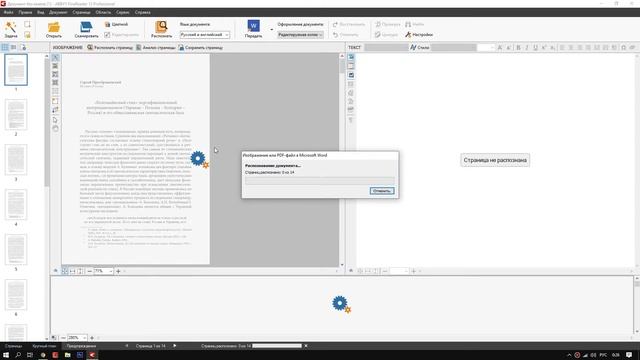
Task: Click top icon of text panel toolbar
Action: (351, 58)
